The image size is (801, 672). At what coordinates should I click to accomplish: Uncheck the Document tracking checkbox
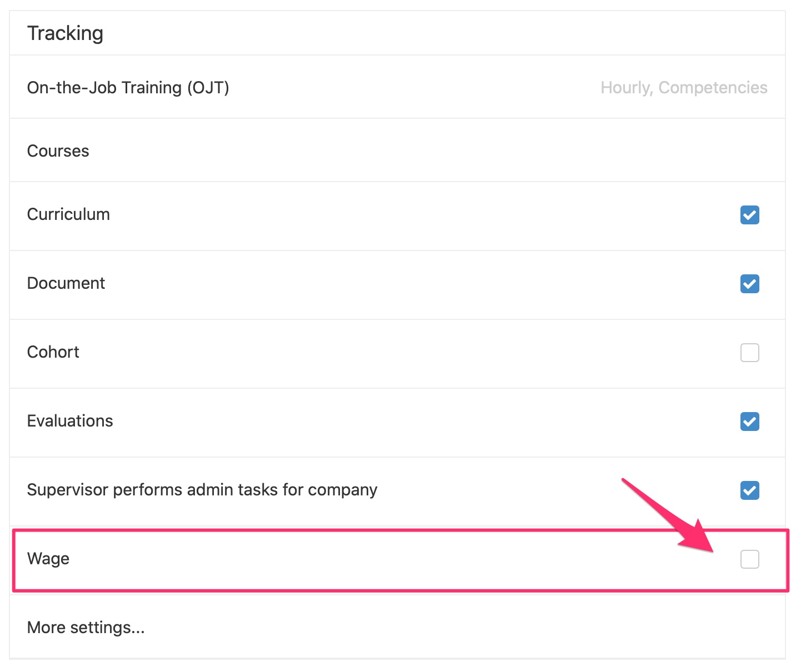click(x=749, y=284)
